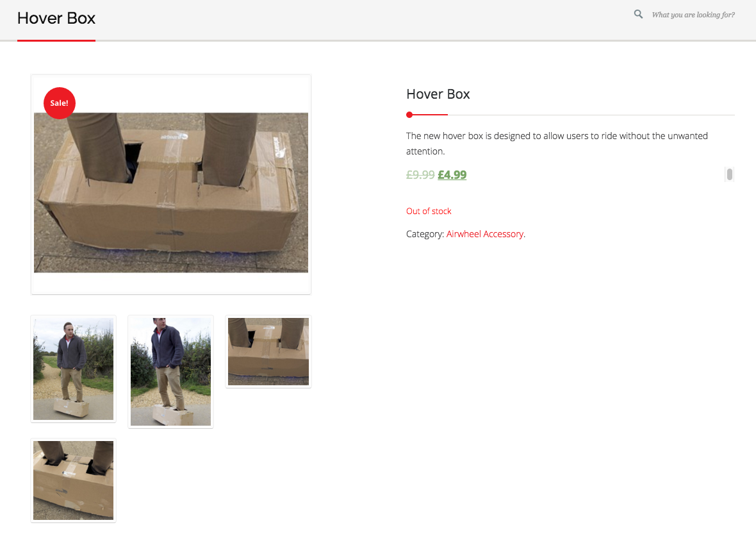This screenshot has width=756, height=534.
Task: Click the small grey scrollbar handle beside the price
Action: point(730,174)
